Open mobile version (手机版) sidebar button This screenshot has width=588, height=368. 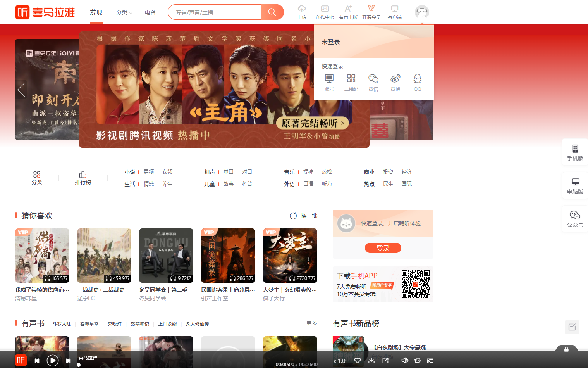(575, 152)
